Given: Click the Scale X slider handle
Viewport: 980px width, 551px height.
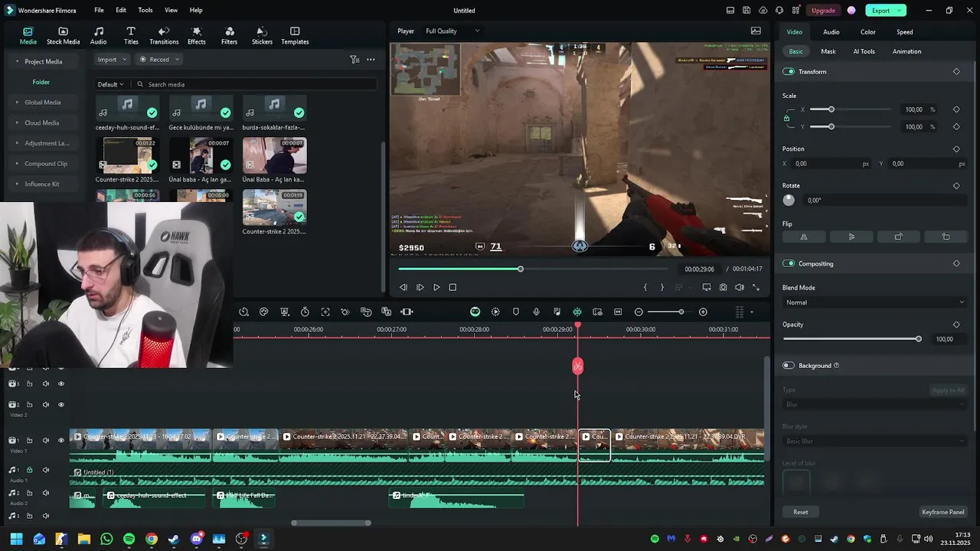Looking at the screenshot, I should point(831,109).
